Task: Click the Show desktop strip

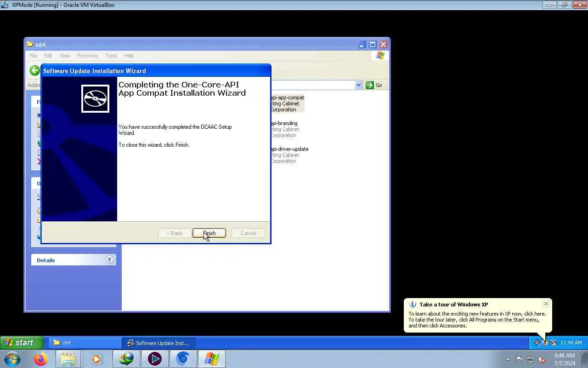Action: (x=585, y=359)
